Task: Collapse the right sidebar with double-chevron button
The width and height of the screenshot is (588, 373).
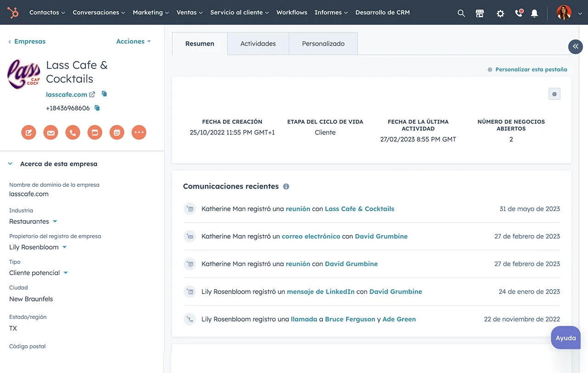Action: click(x=576, y=46)
